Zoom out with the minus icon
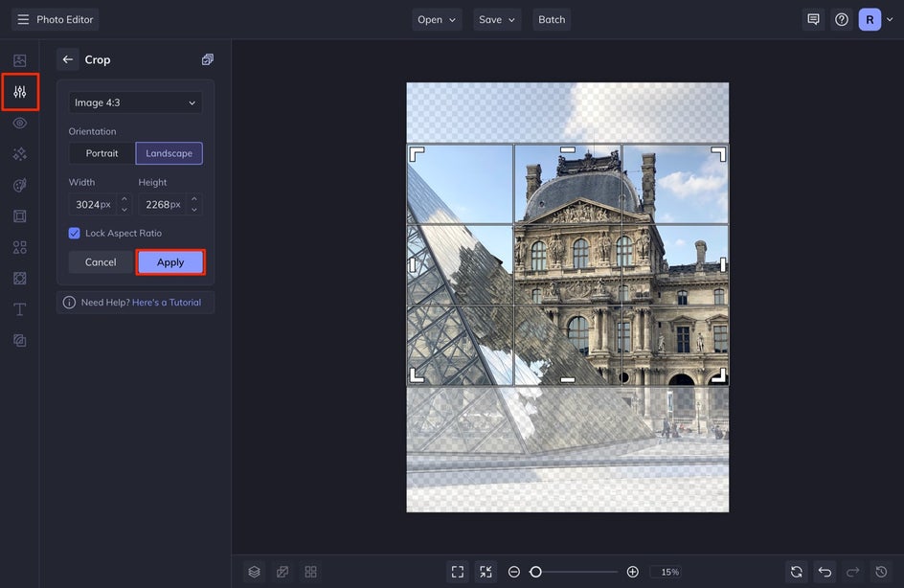904x588 pixels. (514, 572)
